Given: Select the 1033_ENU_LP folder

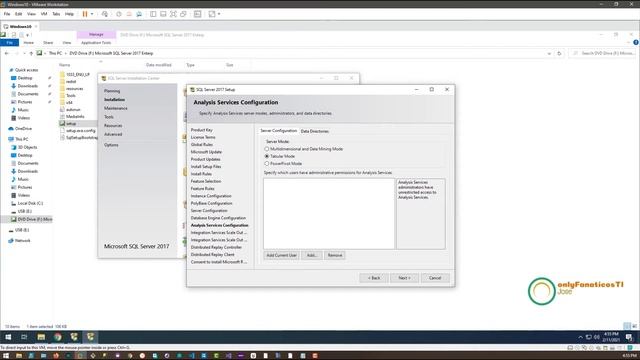Looking at the screenshot, I should point(75,75).
